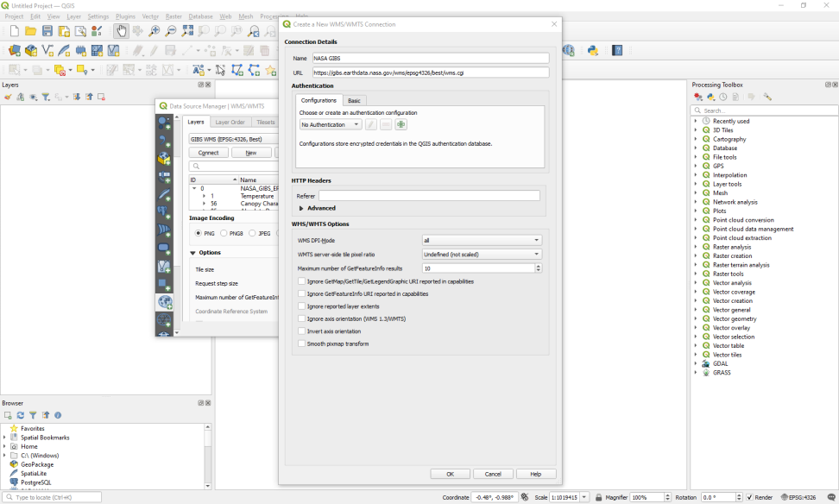Click the Filter Legend funnel icon in Layers
The width and height of the screenshot is (839, 504).
click(x=46, y=97)
